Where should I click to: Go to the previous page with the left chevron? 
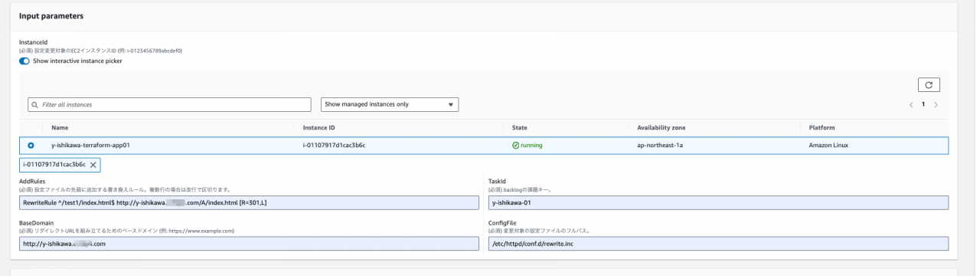tap(911, 104)
